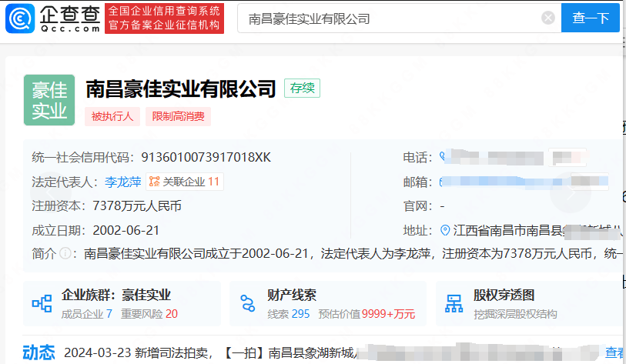Click the phone icon next to 电话
Image resolution: width=626 pixels, height=364 pixels.
coord(442,156)
